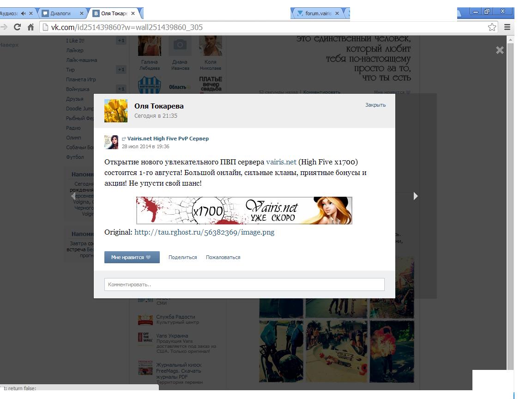Mute audio on the Аудиозаписи tab speaker icon
Screen dimensions: 532x399
point(23,13)
